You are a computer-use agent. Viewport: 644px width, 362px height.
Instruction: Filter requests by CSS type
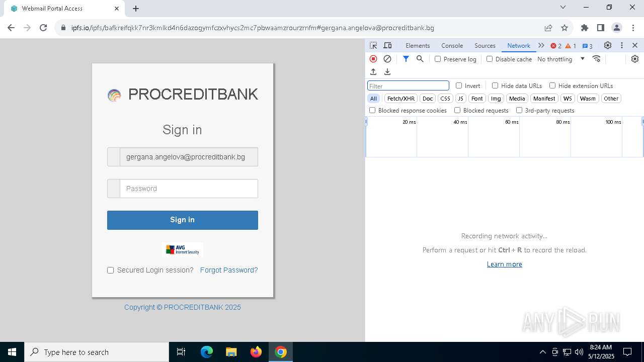(x=445, y=99)
